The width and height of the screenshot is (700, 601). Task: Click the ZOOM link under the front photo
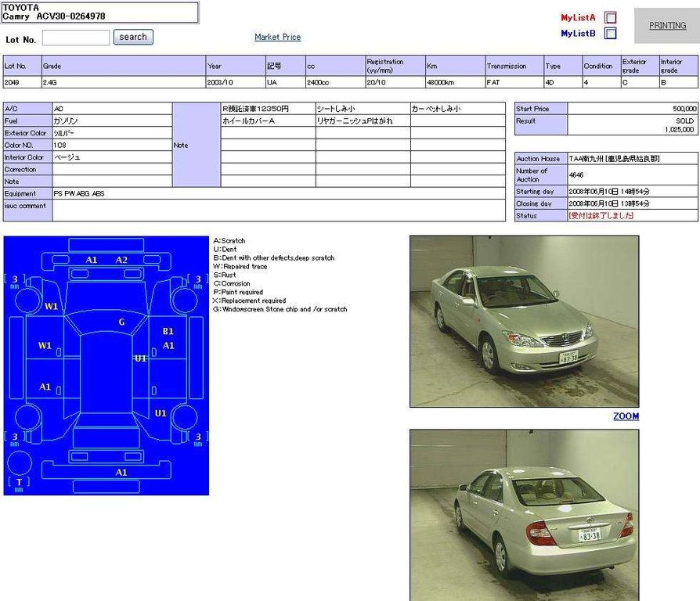click(x=626, y=416)
